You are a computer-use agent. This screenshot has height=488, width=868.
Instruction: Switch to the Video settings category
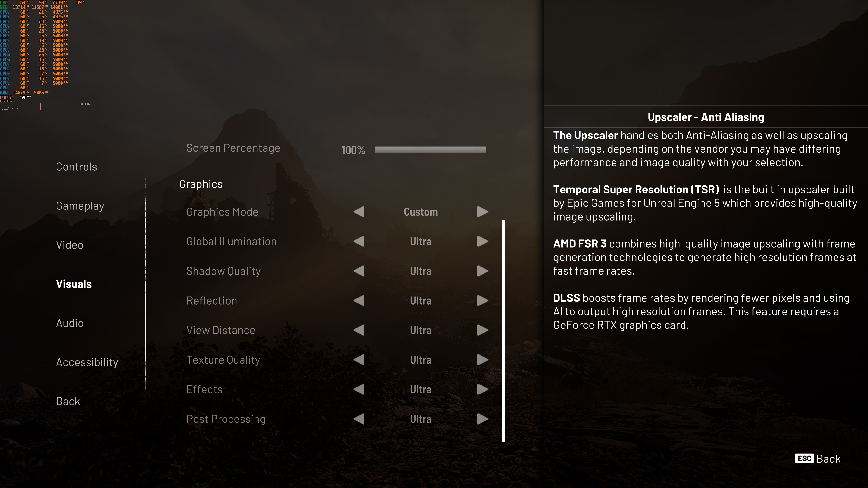pos(70,245)
